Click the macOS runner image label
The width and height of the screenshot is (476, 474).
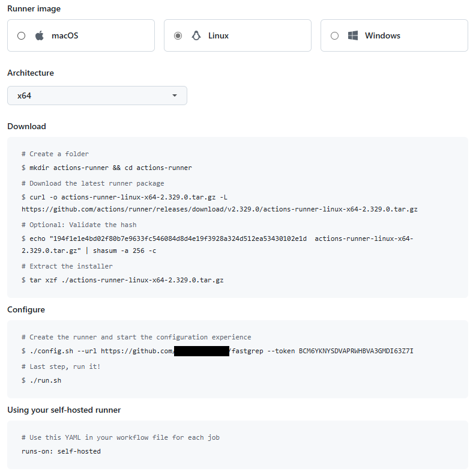[65, 35]
